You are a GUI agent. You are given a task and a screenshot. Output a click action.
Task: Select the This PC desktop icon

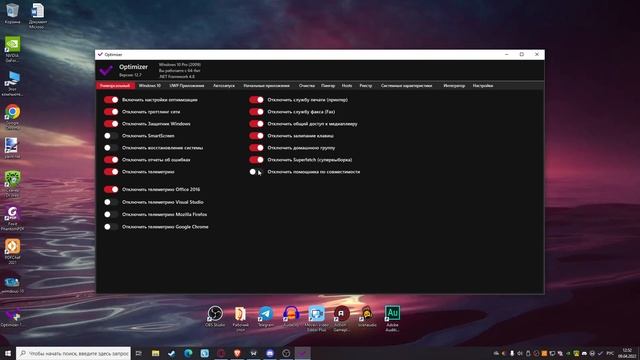[x=12, y=84]
